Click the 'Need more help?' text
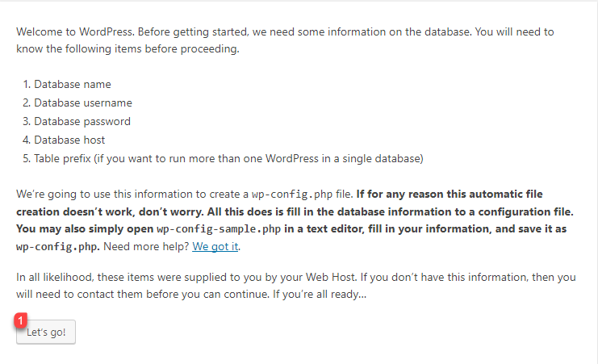 point(146,246)
